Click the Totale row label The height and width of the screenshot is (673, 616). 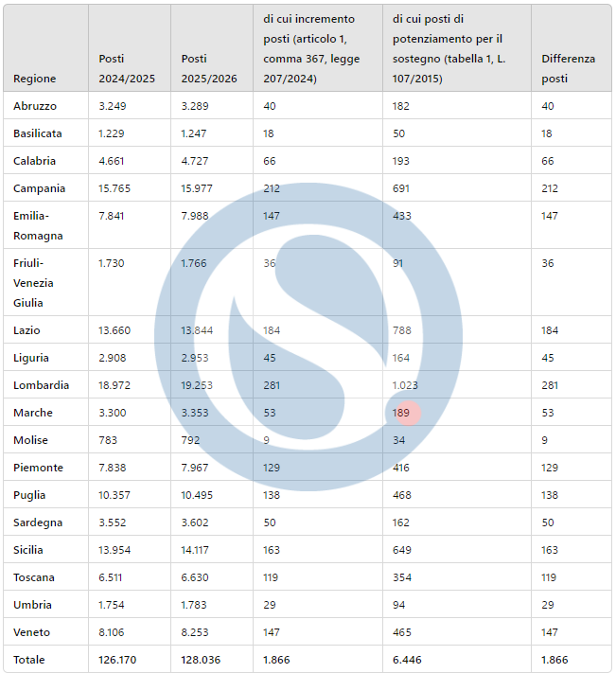click(x=29, y=660)
